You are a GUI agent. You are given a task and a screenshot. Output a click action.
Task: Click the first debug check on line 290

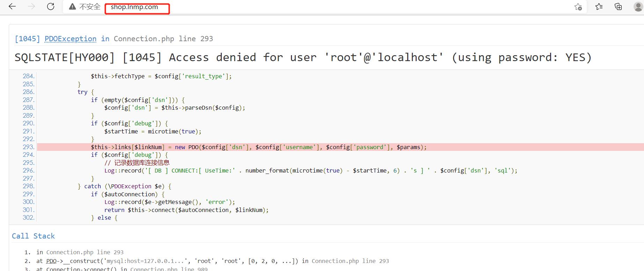[x=130, y=123]
